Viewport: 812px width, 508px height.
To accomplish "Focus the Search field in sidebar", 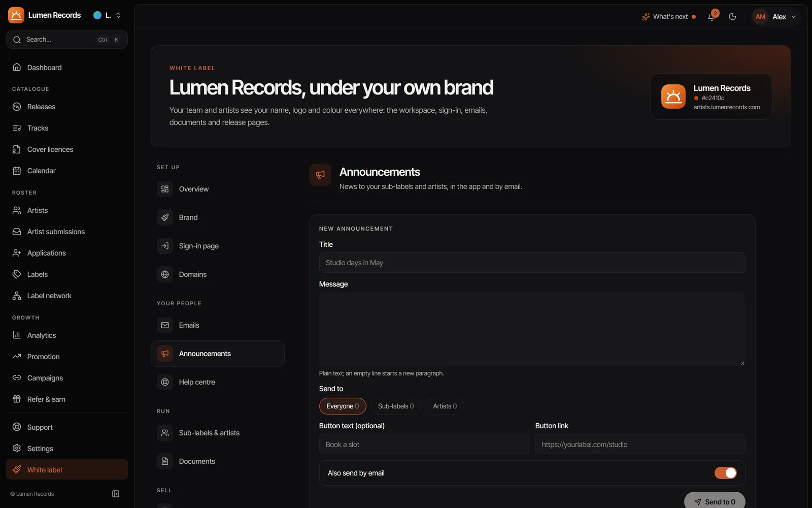I will tap(67, 40).
